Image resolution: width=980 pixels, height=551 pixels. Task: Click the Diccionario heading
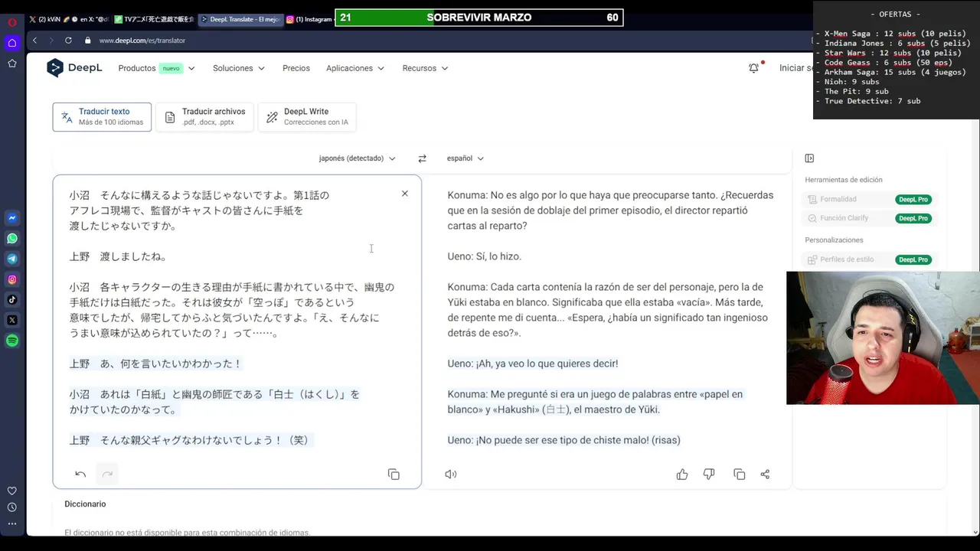click(85, 504)
